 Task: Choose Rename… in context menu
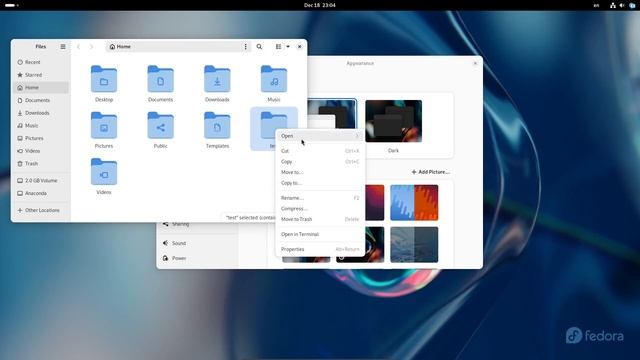tap(320, 198)
